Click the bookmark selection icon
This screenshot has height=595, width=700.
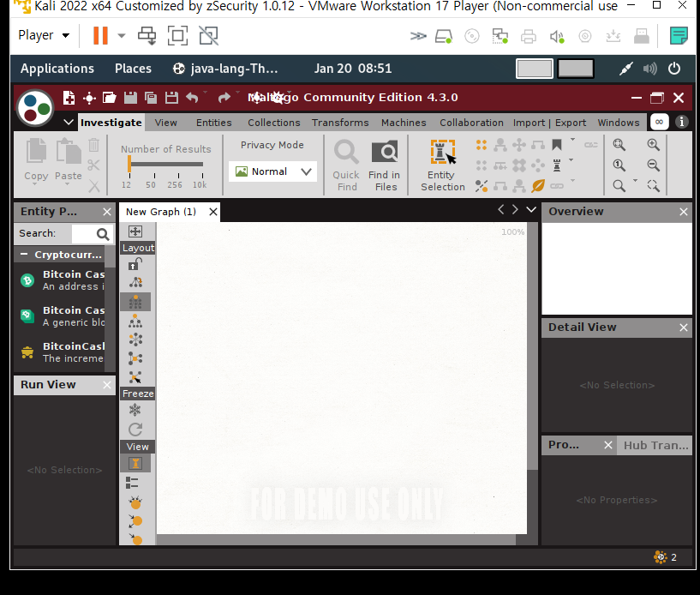pyautogui.click(x=557, y=145)
